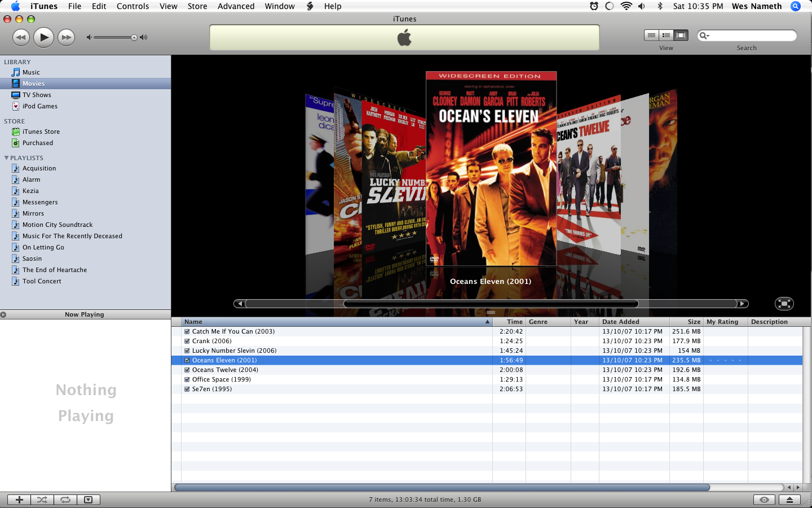Switch to grouped album view icon

(x=666, y=36)
